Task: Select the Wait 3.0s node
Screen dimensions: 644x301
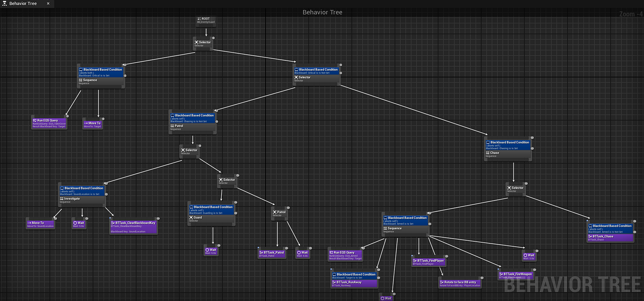Action: (x=528, y=256)
